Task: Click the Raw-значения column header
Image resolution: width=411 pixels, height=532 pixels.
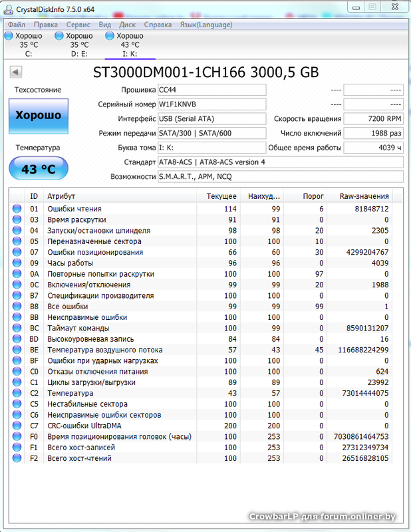Action: tap(360, 196)
